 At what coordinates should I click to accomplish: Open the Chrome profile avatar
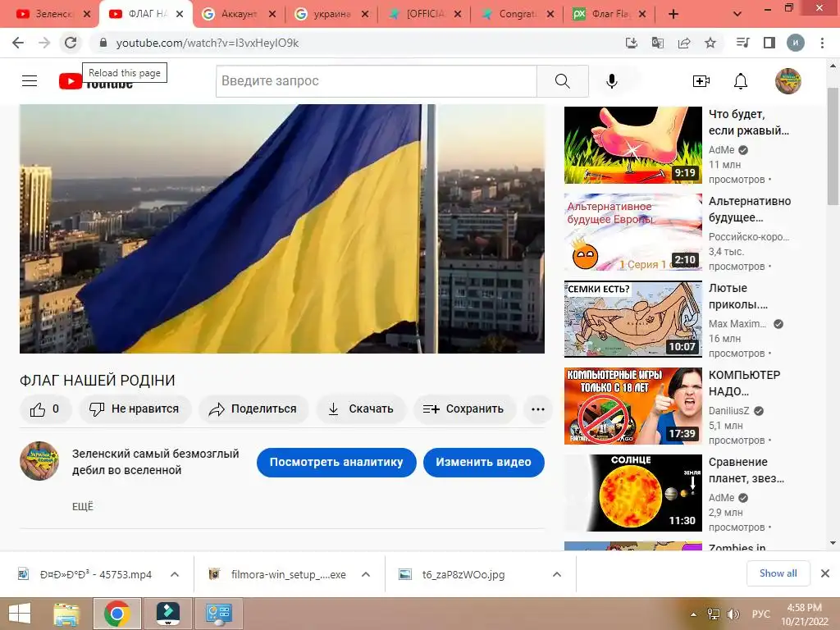796,43
